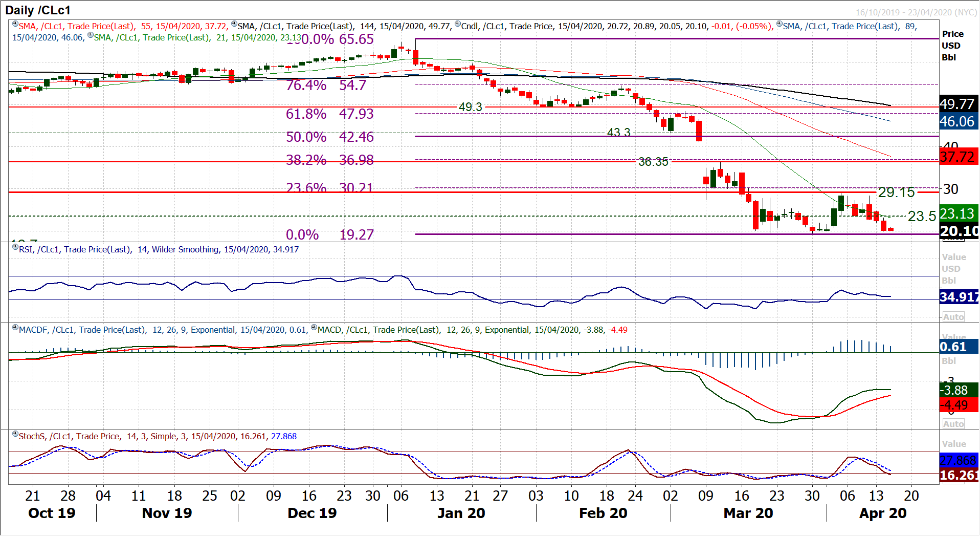The width and height of the screenshot is (980, 536).
Task: Click the 100.0% 65.65 Fibonacci label
Action: [330, 39]
